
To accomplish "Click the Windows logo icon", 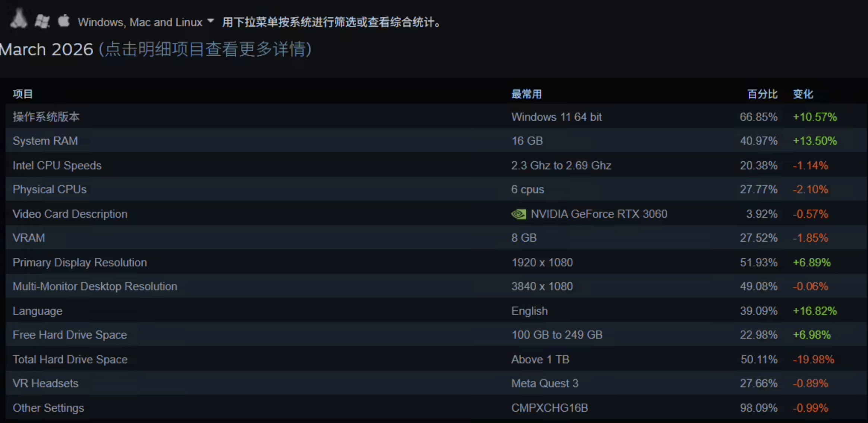I will (42, 21).
